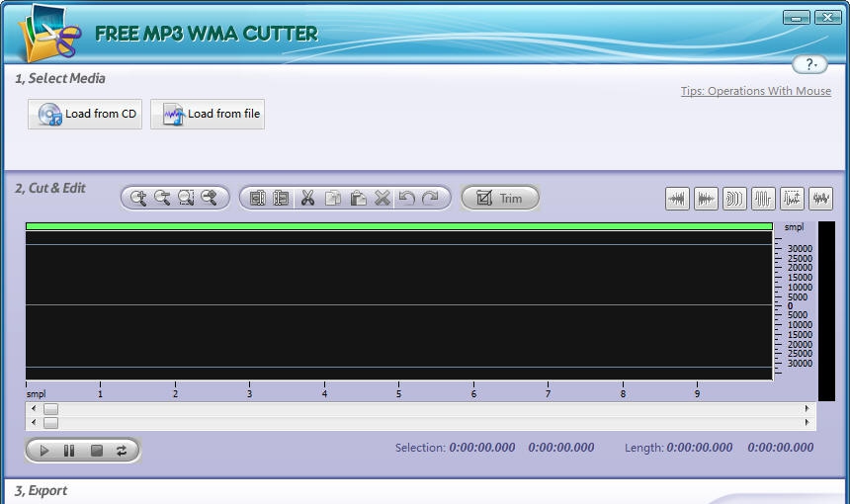Click the "1, Select Media" section heading
Screen dimensions: 850x504
pyautogui.click(x=60, y=79)
